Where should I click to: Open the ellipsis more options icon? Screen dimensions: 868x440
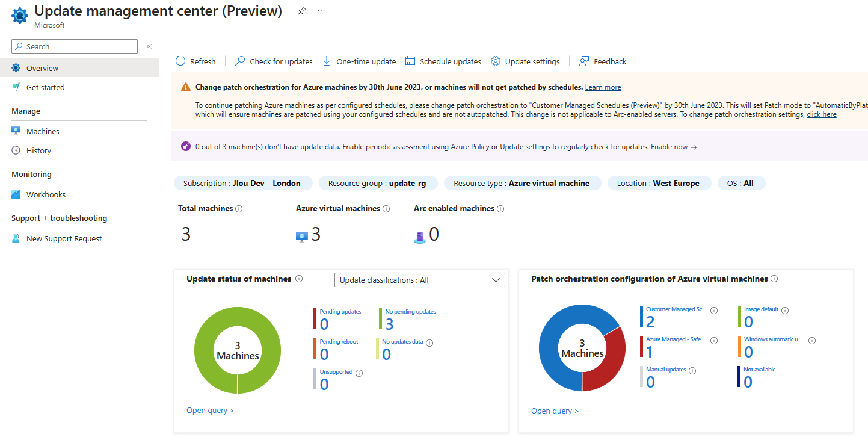click(x=321, y=11)
